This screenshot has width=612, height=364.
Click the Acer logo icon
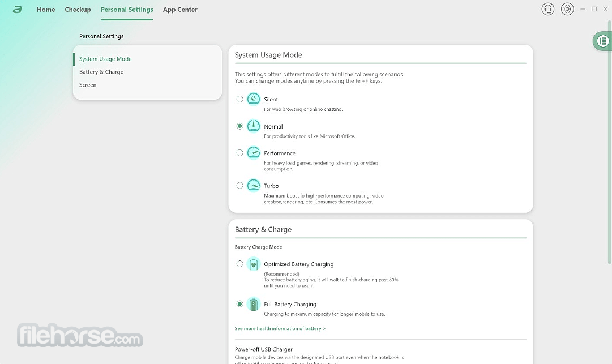click(x=17, y=10)
